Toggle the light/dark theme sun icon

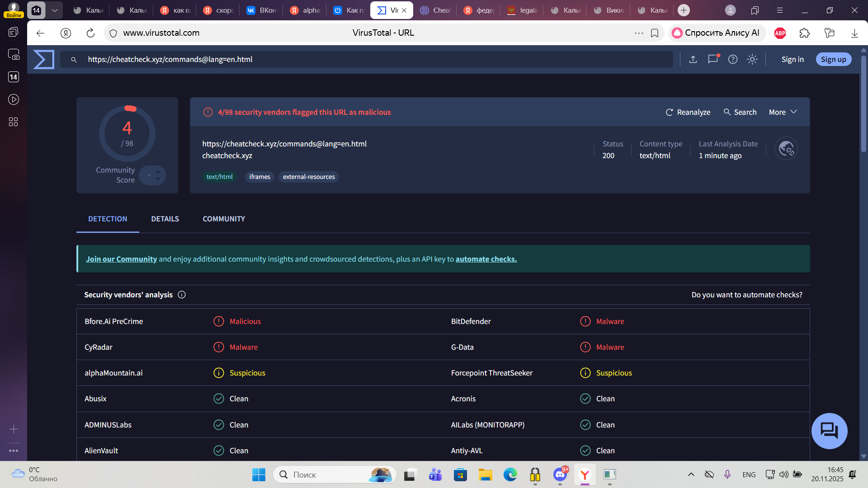(x=752, y=59)
